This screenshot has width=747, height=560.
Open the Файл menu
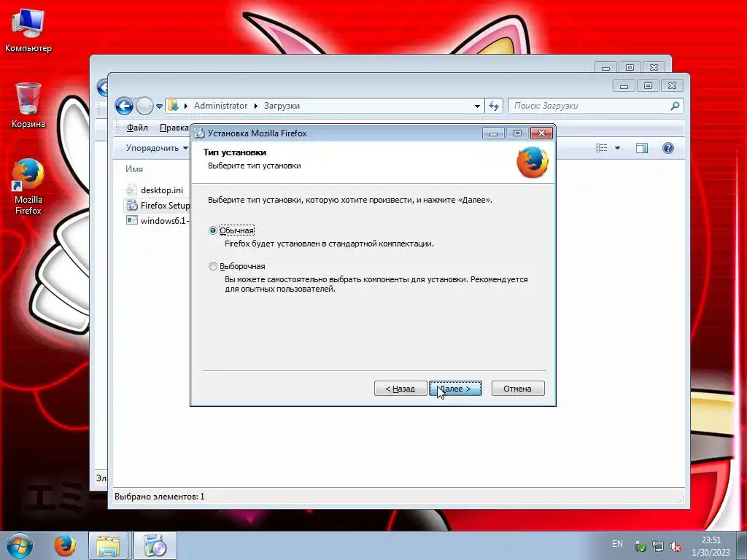[137, 128]
